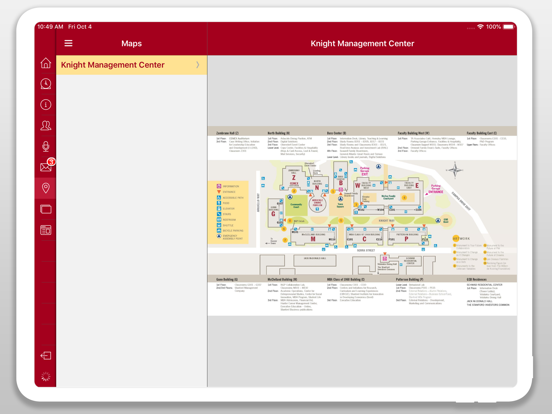Click the yellow legend box on map

228,212
